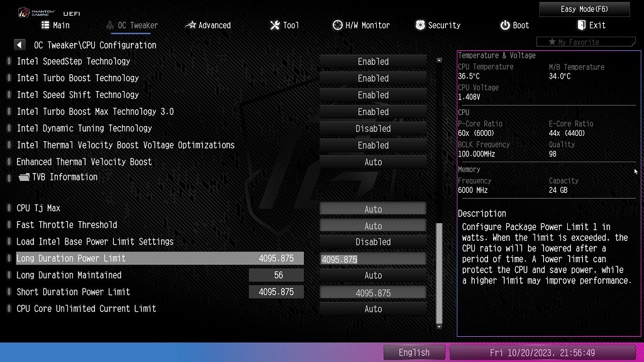Enable Intel Dynamic Tuning Technology Disabled value
The height and width of the screenshot is (362, 644).
[x=373, y=129]
